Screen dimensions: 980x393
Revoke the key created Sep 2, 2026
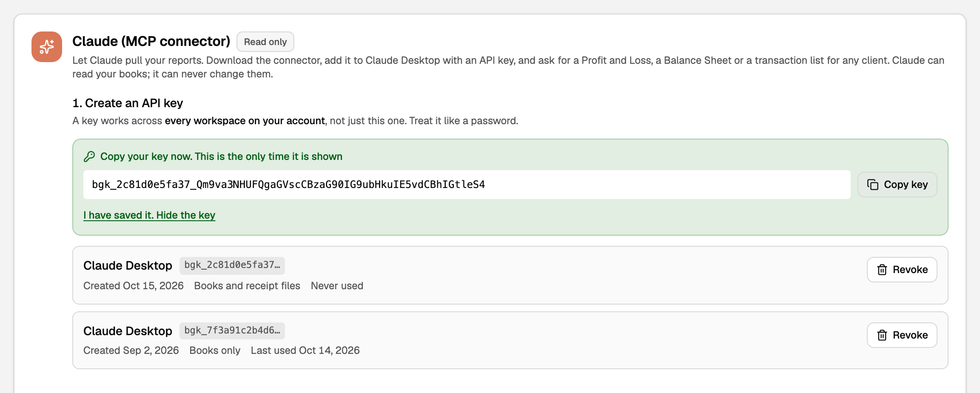[902, 335]
